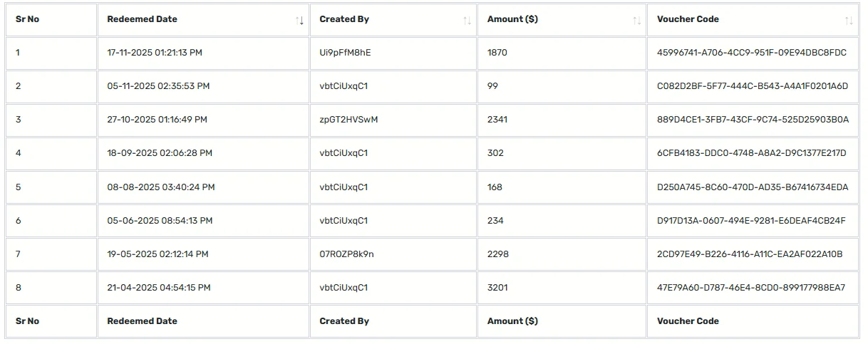Select voucher code 2CD97E49-B226-4116-A11C-EA2AF022A10B
The height and width of the screenshot is (344, 868).
pos(750,254)
